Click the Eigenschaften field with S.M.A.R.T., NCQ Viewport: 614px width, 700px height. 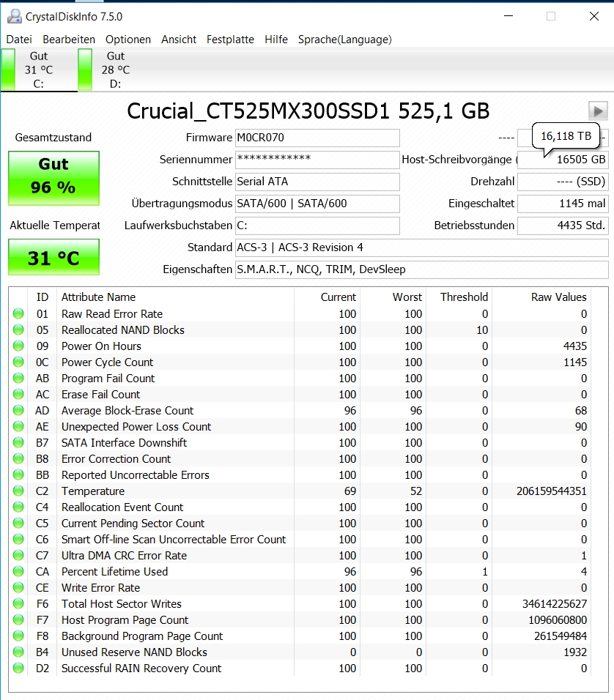pos(422,269)
